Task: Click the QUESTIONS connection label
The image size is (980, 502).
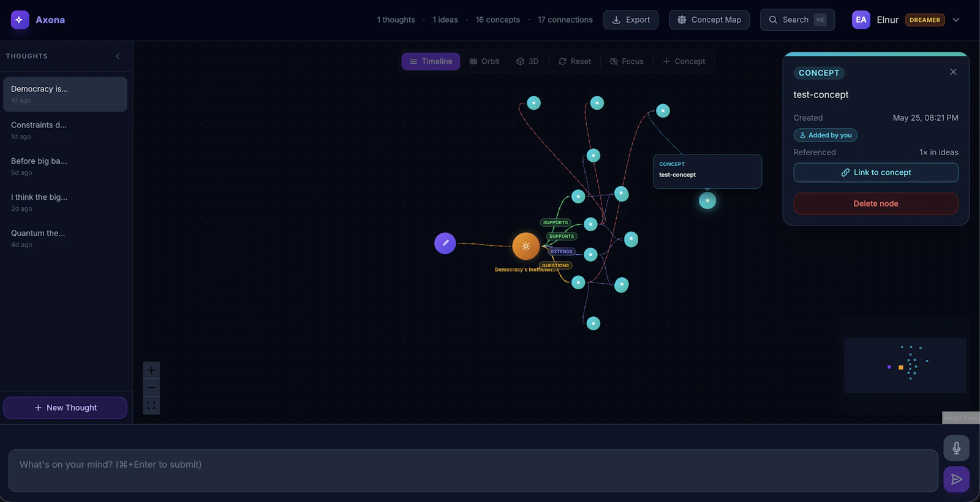Action: click(555, 265)
